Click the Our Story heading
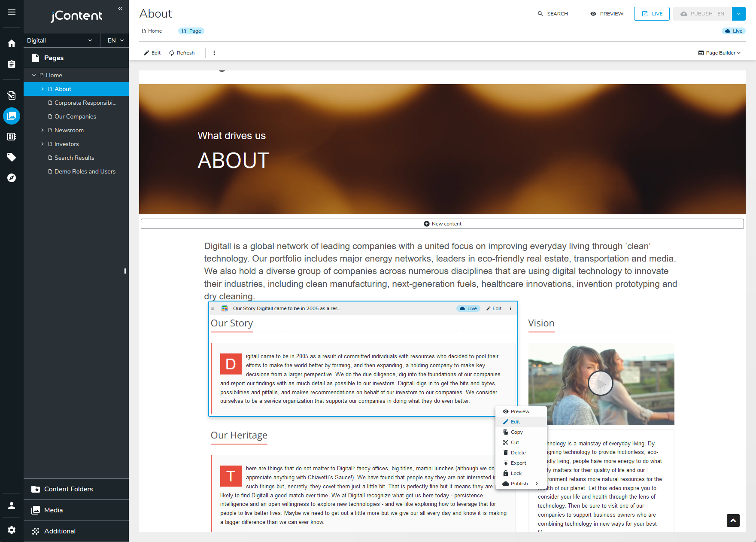This screenshot has width=756, height=542. (x=232, y=323)
